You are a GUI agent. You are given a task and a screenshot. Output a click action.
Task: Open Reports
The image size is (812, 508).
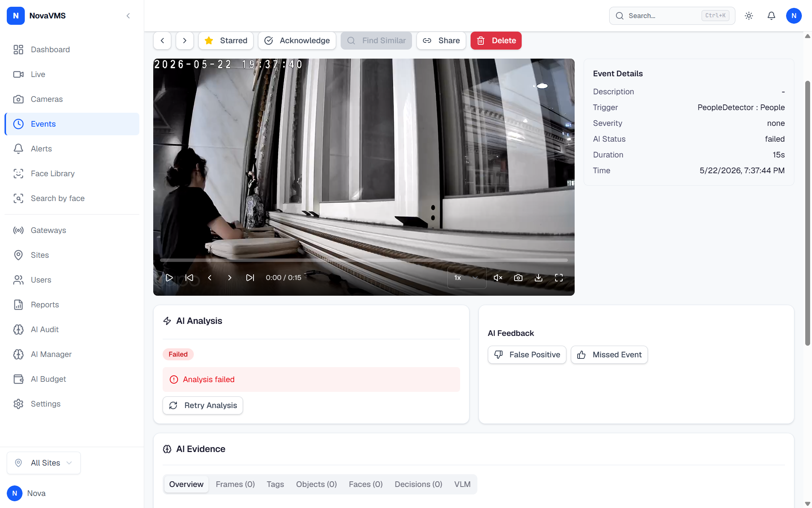tap(72, 305)
